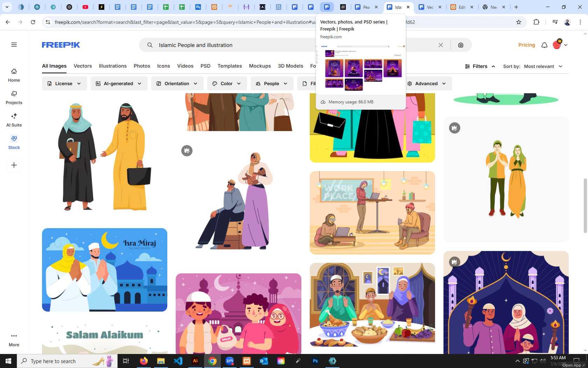Go back to the previous page

[8, 22]
